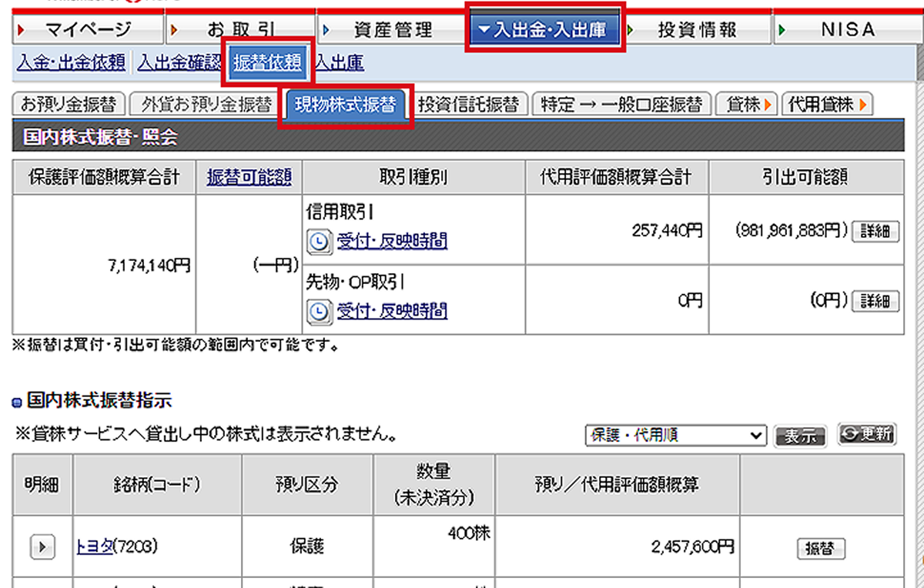
Task: Expand the トヨタ row detail arrow
Action: coord(42,548)
